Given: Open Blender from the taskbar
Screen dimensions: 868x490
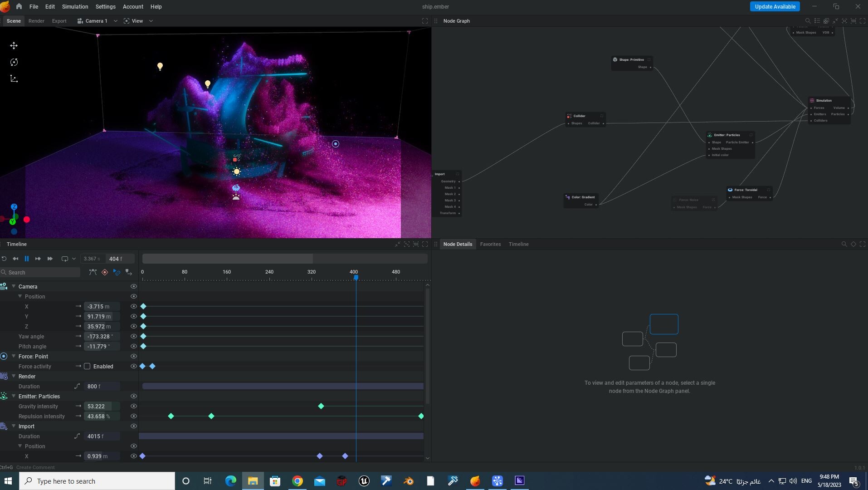Looking at the screenshot, I should [x=408, y=481].
